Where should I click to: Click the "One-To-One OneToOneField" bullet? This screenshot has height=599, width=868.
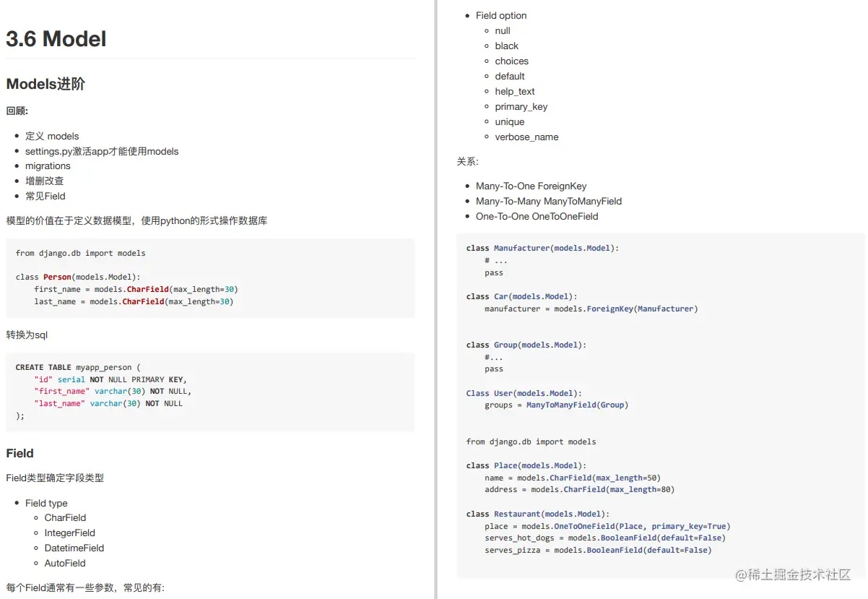click(537, 216)
